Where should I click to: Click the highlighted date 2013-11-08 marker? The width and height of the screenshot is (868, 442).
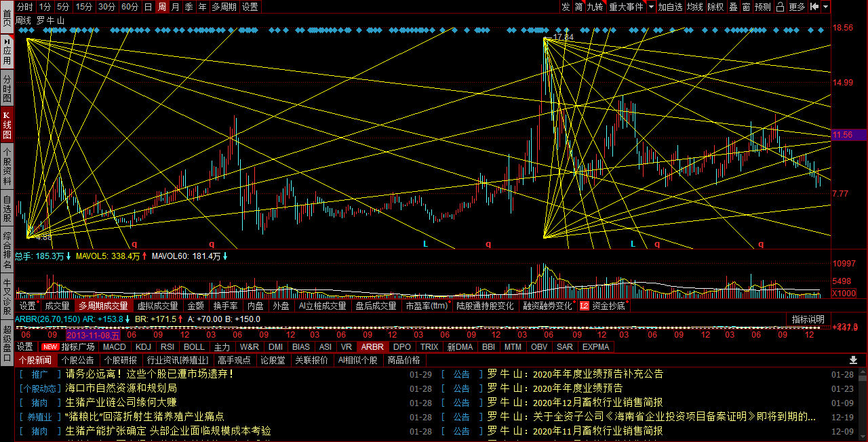click(93, 334)
